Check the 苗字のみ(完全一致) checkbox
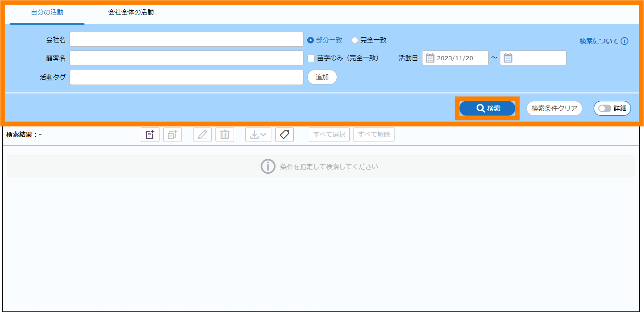644x312 pixels. [312, 58]
